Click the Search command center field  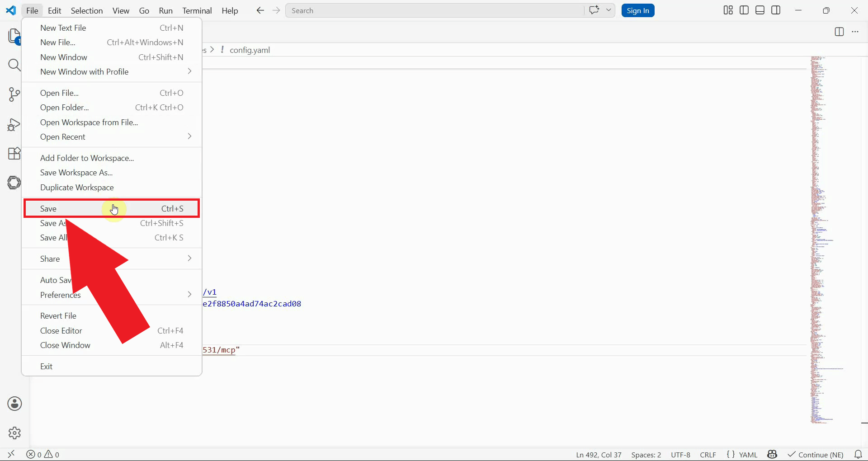pos(434,10)
